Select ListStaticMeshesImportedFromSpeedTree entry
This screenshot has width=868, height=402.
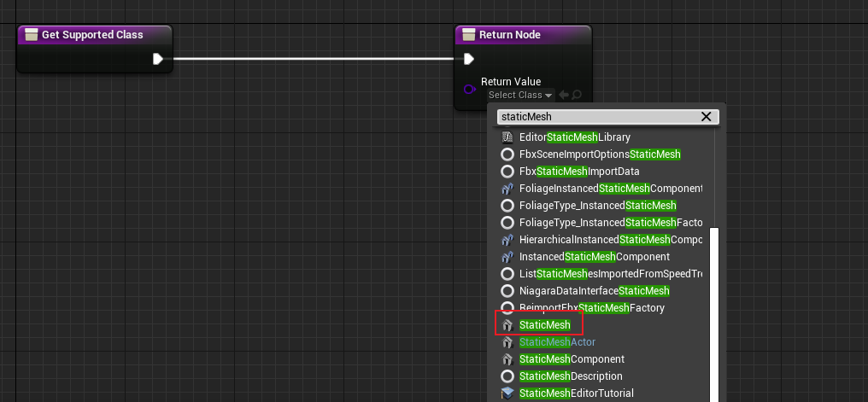611,274
